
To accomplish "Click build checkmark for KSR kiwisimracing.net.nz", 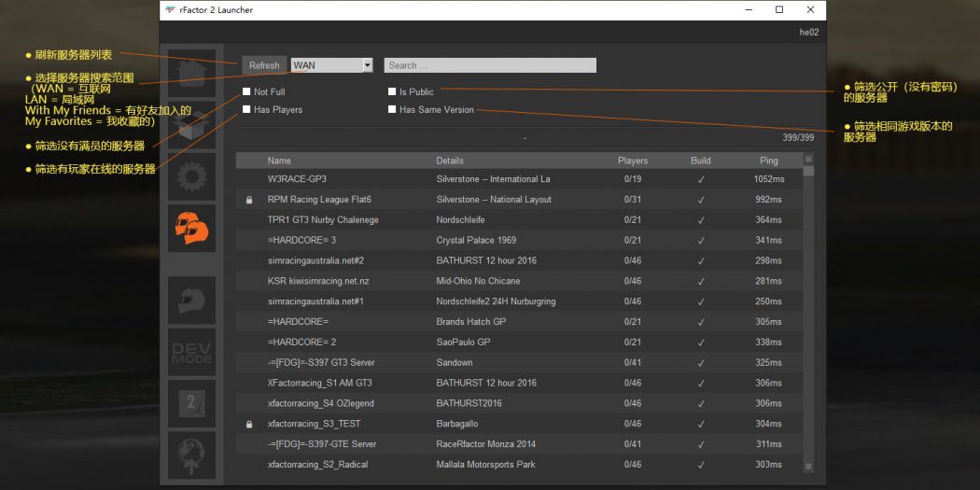I will (x=701, y=281).
